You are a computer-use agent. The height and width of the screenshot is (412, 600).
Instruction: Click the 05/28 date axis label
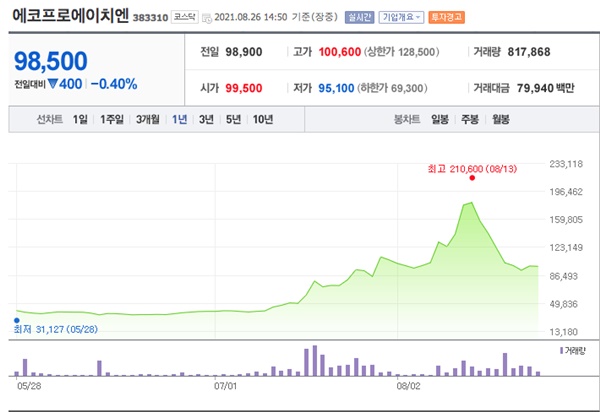click(x=29, y=386)
